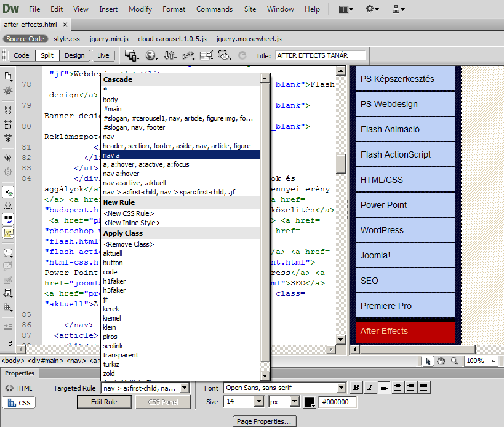This screenshot has height=427, width=504.
Task: Expand the Targeted Rule dropdown arrow
Action: (x=185, y=388)
